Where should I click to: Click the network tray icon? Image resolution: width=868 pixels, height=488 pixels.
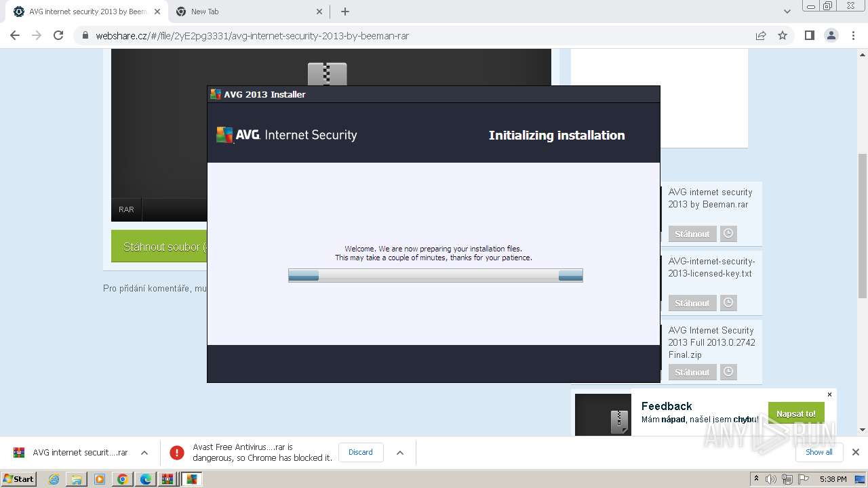787,479
